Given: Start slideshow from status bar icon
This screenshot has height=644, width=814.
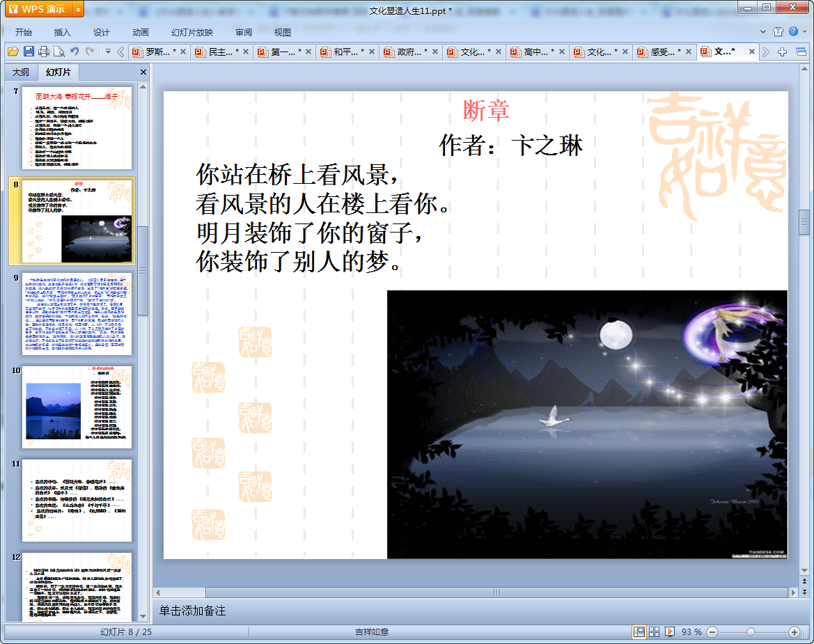Looking at the screenshot, I should click(670, 631).
